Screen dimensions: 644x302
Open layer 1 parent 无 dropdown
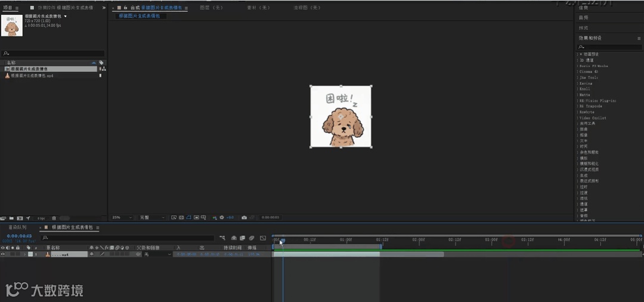point(157,254)
